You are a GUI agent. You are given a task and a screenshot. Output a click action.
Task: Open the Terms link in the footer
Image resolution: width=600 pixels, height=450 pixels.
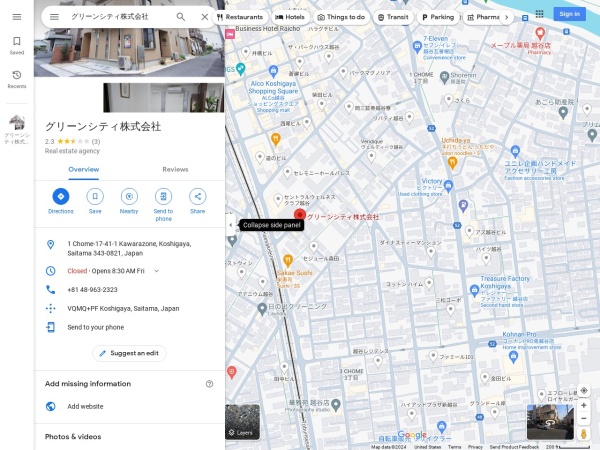coord(454,447)
